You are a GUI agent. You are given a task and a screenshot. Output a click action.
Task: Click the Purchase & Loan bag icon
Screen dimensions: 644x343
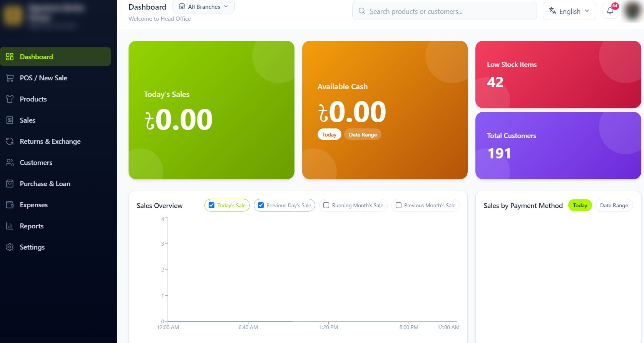tap(10, 184)
